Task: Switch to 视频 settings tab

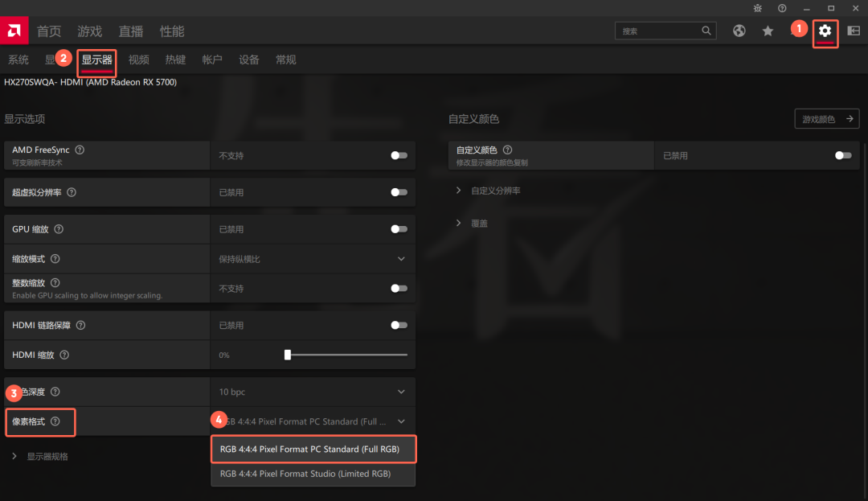Action: click(139, 60)
